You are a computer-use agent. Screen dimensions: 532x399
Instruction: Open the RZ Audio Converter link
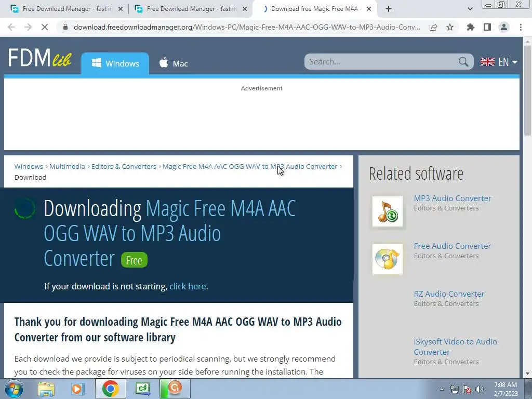(449, 294)
